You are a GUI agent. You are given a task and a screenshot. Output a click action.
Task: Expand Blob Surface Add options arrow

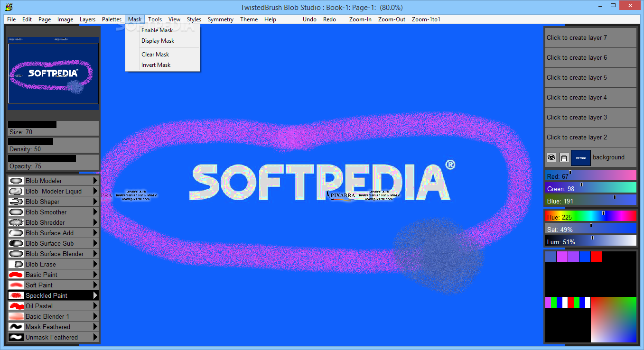click(95, 233)
